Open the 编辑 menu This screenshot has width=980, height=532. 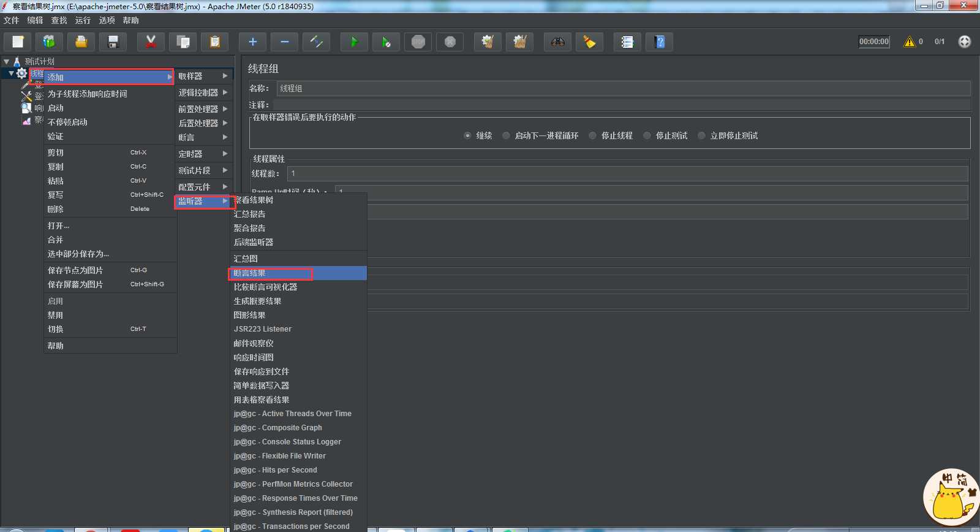point(35,20)
